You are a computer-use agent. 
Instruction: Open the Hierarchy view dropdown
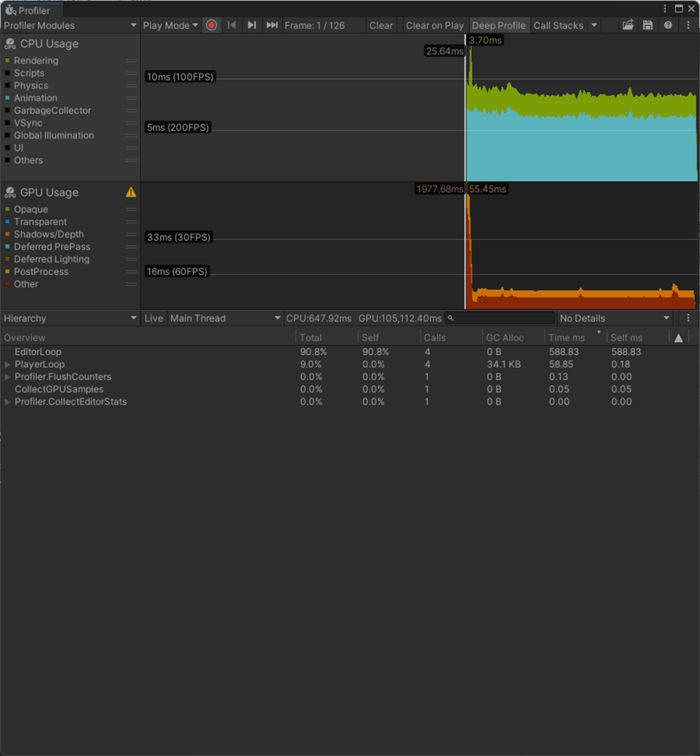click(70, 318)
